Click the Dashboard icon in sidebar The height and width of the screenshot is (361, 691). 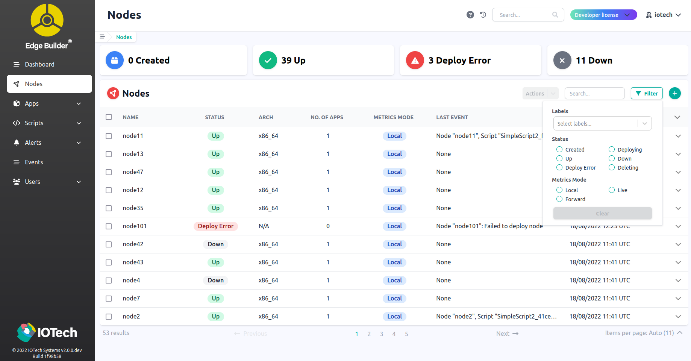[x=16, y=64]
